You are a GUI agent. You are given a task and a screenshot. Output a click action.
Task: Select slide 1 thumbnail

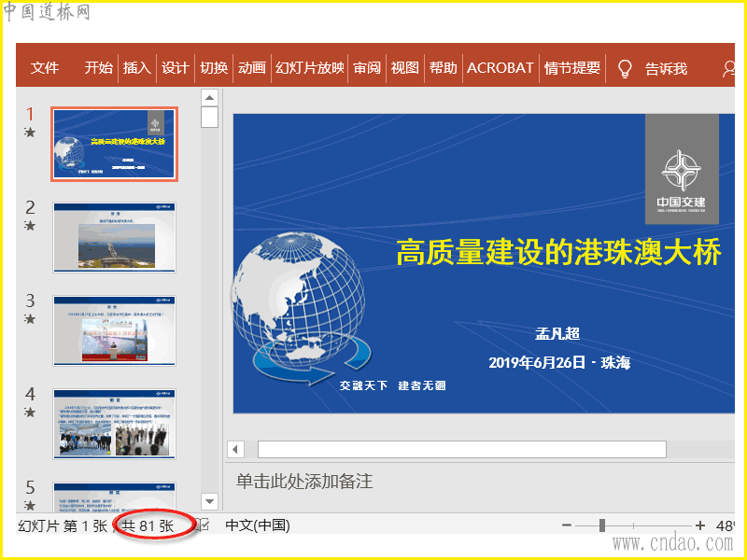coord(114,144)
